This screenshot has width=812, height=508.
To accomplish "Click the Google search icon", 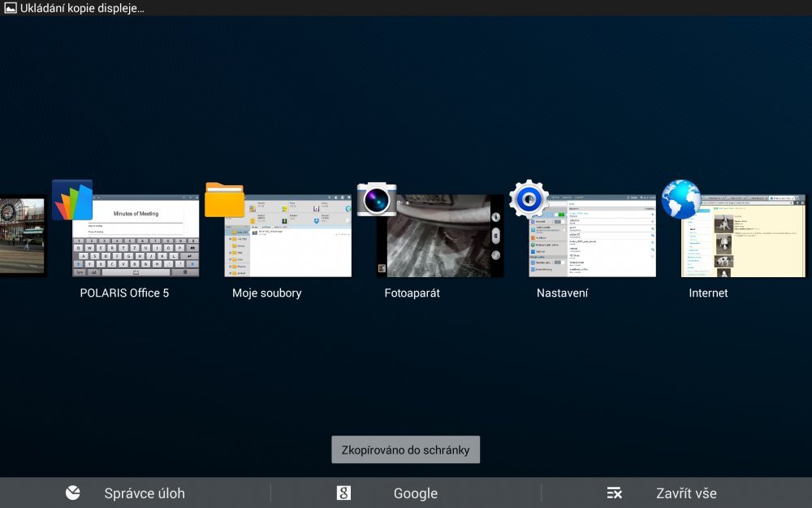I will (x=343, y=493).
